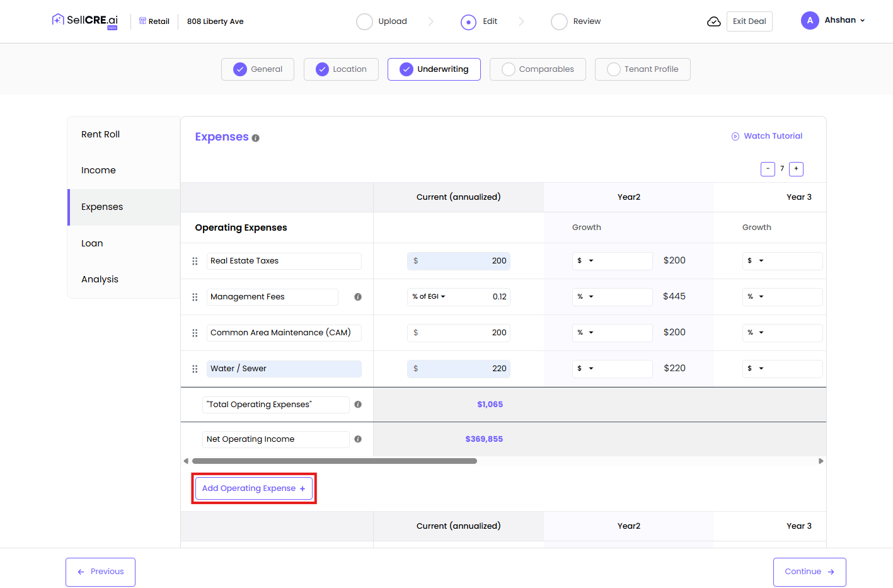Image resolution: width=893 pixels, height=588 pixels.
Task: Switch to the Comparables tab
Action: pos(538,69)
